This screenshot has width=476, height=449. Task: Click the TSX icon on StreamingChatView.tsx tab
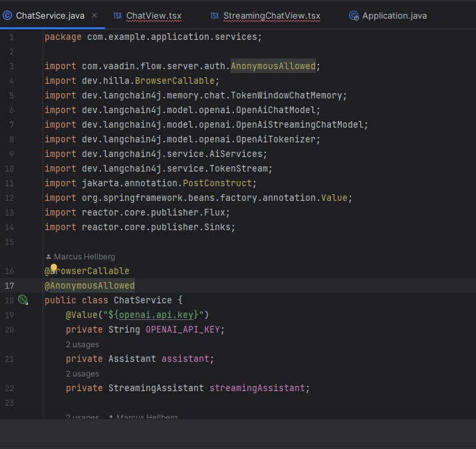pos(215,15)
